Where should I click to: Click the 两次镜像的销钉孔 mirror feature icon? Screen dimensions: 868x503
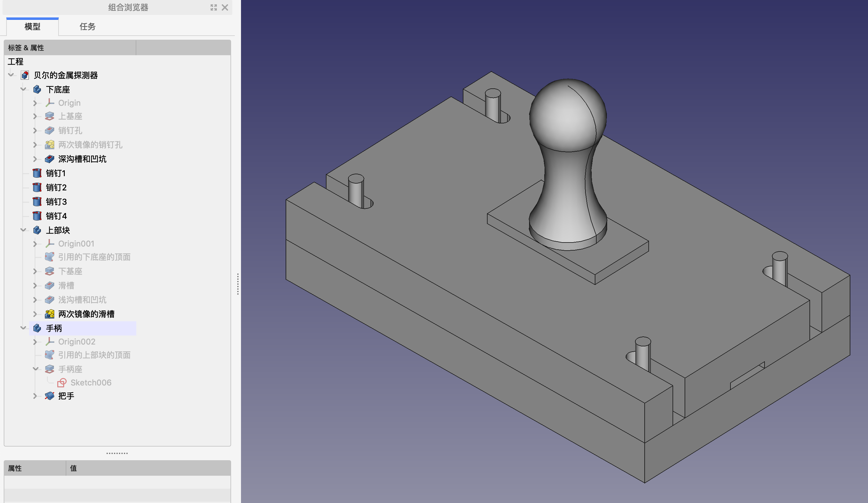pos(50,144)
